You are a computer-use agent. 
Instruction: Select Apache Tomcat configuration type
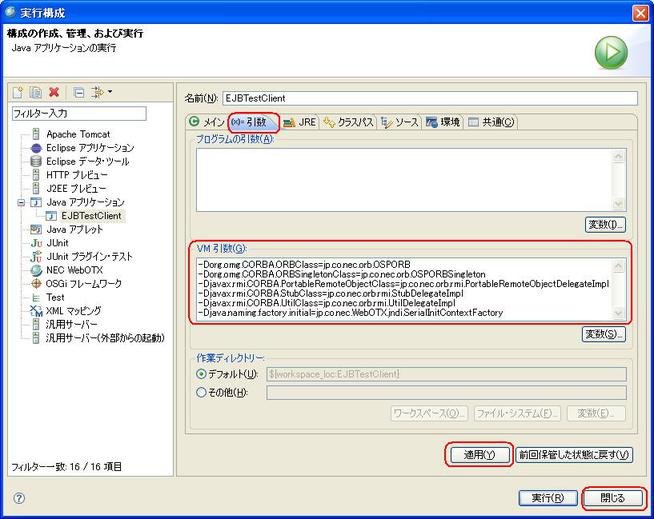pos(78,134)
